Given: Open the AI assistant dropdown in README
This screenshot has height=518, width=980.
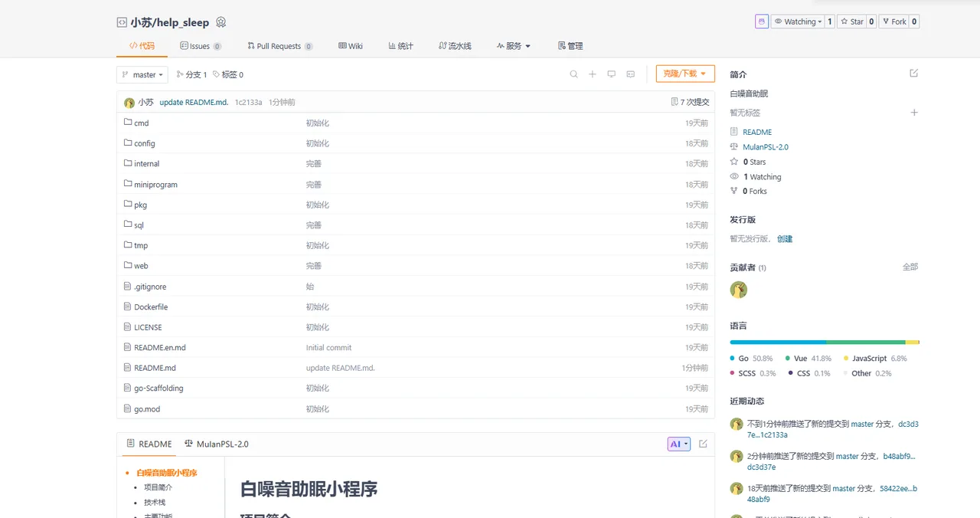Looking at the screenshot, I should [679, 444].
